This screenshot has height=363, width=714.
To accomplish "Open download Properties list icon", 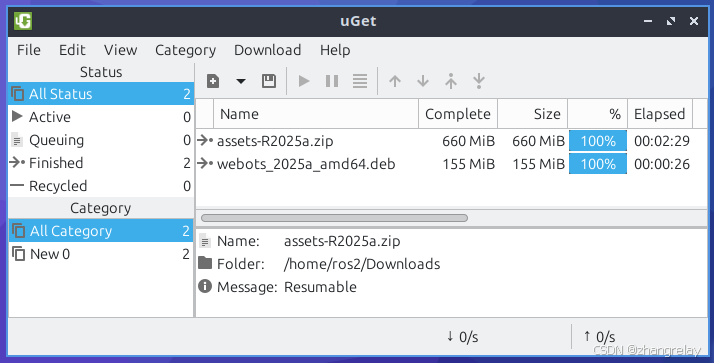I will (x=360, y=81).
